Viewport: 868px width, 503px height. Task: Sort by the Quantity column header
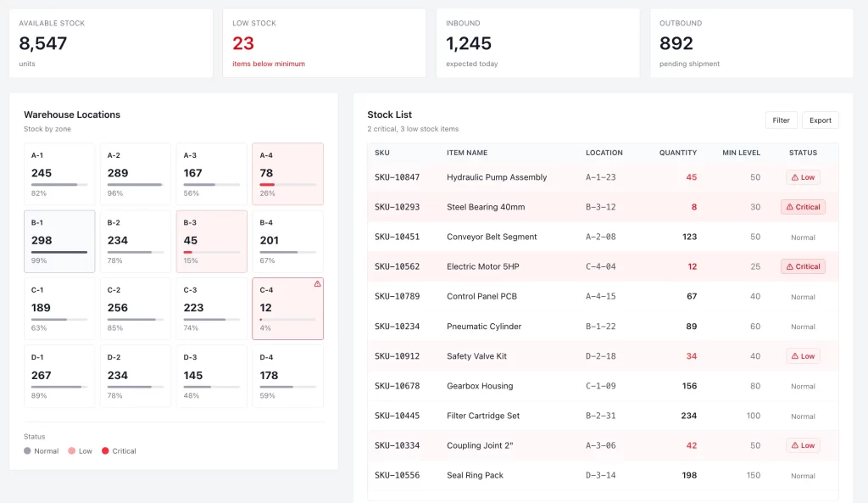click(x=677, y=153)
